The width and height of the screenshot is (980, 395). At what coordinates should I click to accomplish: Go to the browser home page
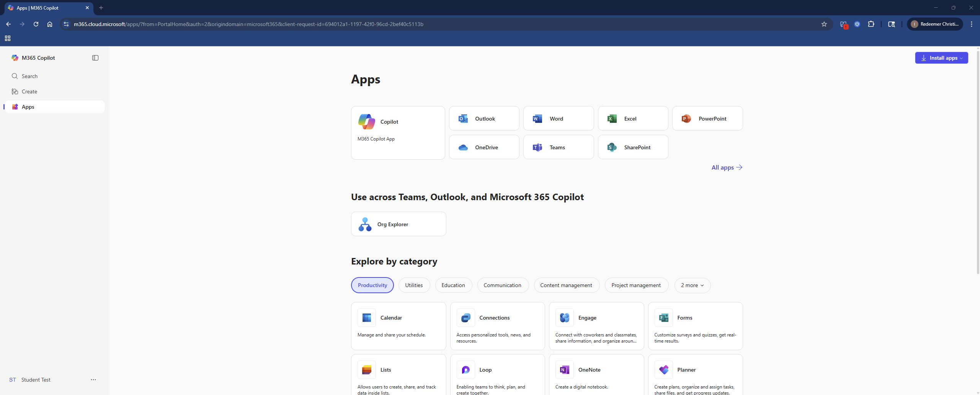coord(50,24)
